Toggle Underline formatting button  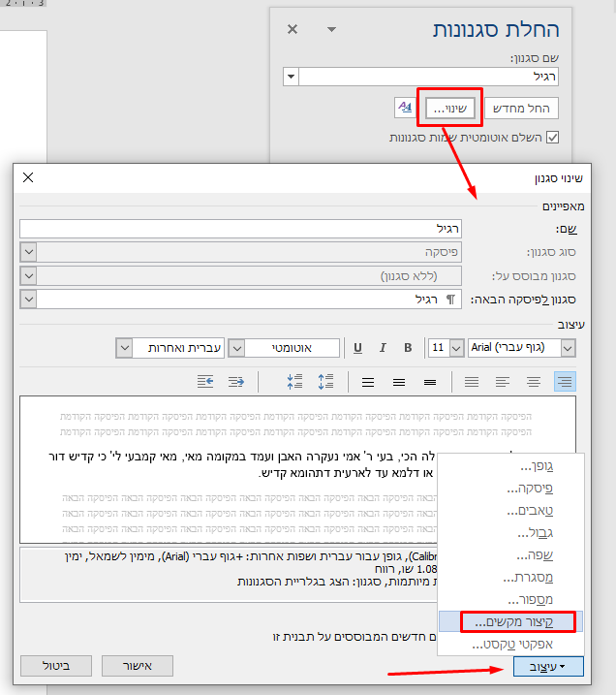coord(357,348)
